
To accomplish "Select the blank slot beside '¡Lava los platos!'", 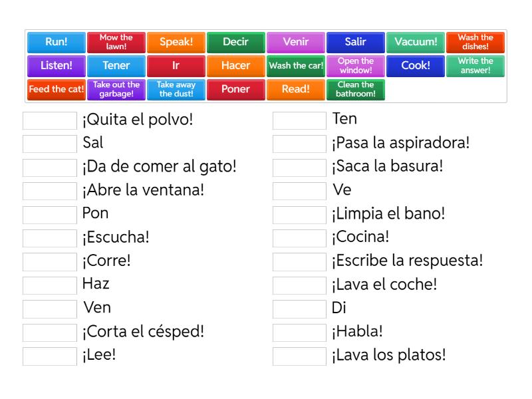I will tap(300, 355).
